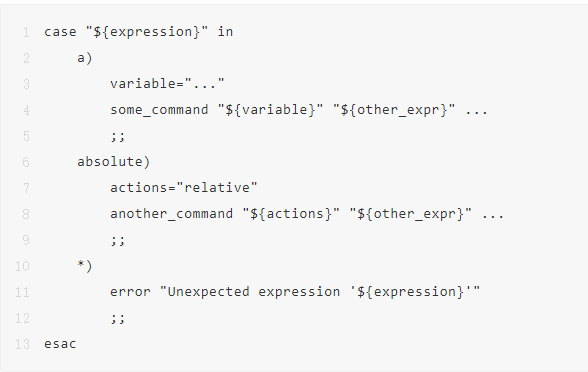This screenshot has width=588, height=372.
Task: Click the 'error' command on line 11
Action: 130,292
